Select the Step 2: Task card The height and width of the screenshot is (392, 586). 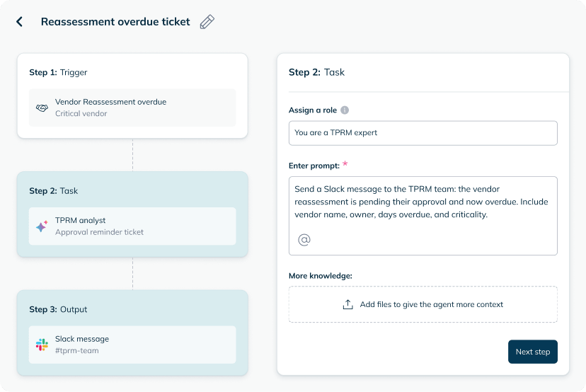[132, 214]
